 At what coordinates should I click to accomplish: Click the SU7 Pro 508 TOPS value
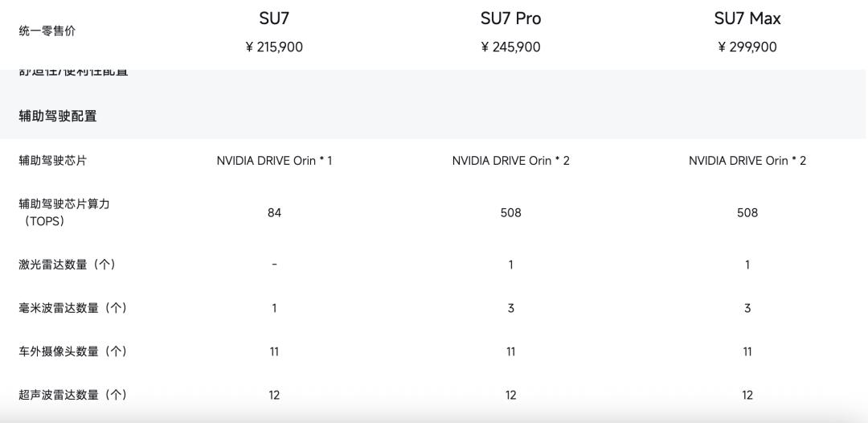coord(510,213)
